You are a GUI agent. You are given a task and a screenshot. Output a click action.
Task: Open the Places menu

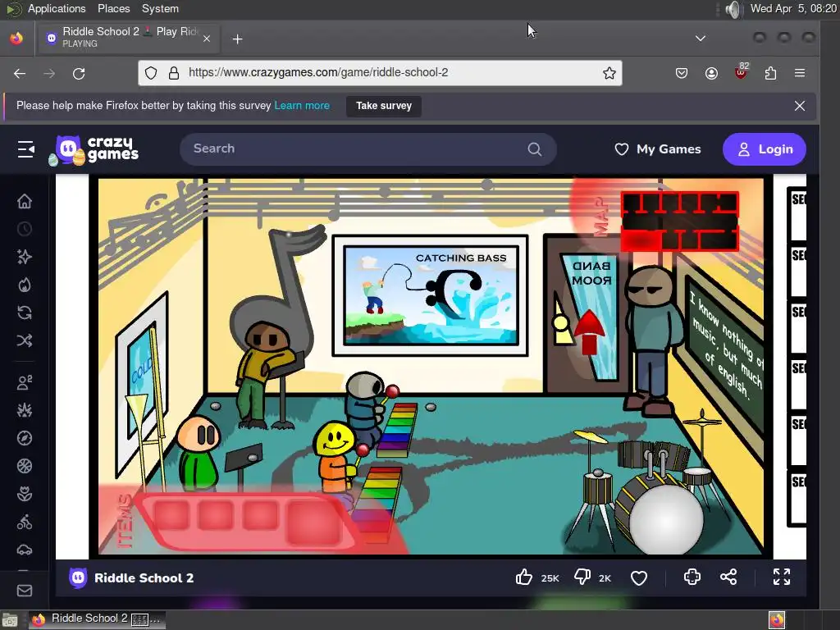pos(113,8)
